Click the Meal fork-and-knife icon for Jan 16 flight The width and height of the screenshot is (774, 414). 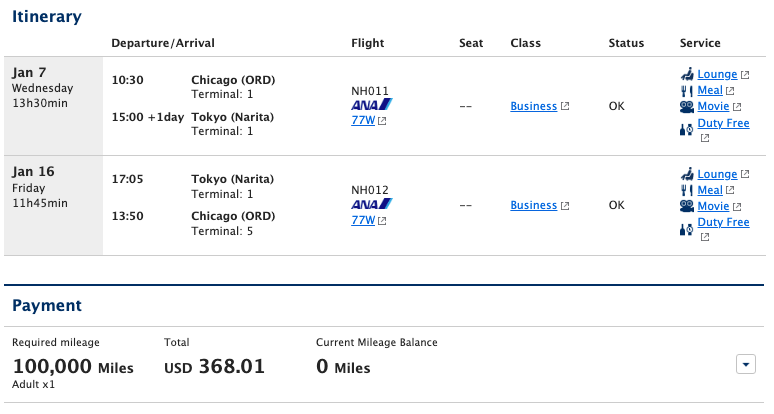click(x=687, y=190)
